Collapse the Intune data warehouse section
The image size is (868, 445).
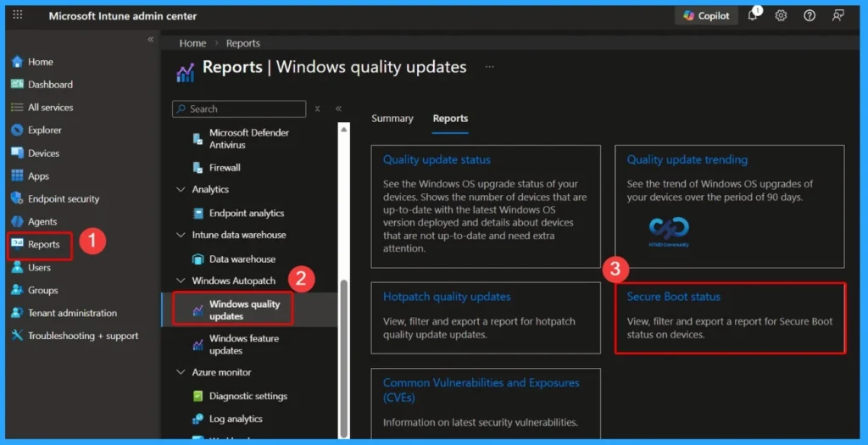(x=181, y=235)
